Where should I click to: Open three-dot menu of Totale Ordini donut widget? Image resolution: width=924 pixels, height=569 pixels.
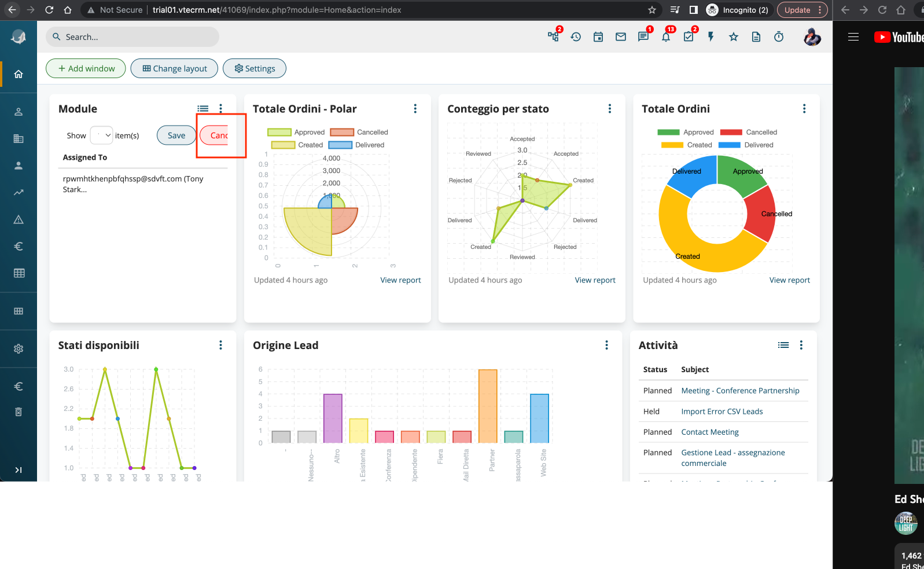click(x=804, y=109)
